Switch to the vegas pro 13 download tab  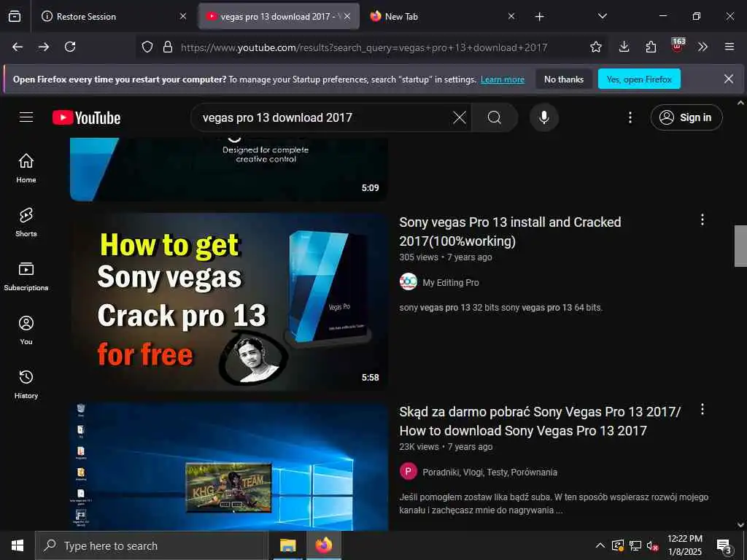tap(279, 16)
